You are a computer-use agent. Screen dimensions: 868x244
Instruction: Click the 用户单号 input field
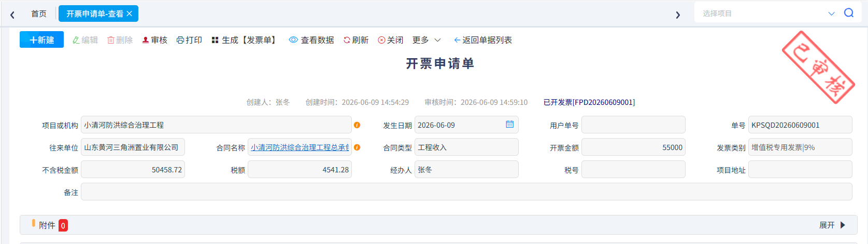pos(633,125)
